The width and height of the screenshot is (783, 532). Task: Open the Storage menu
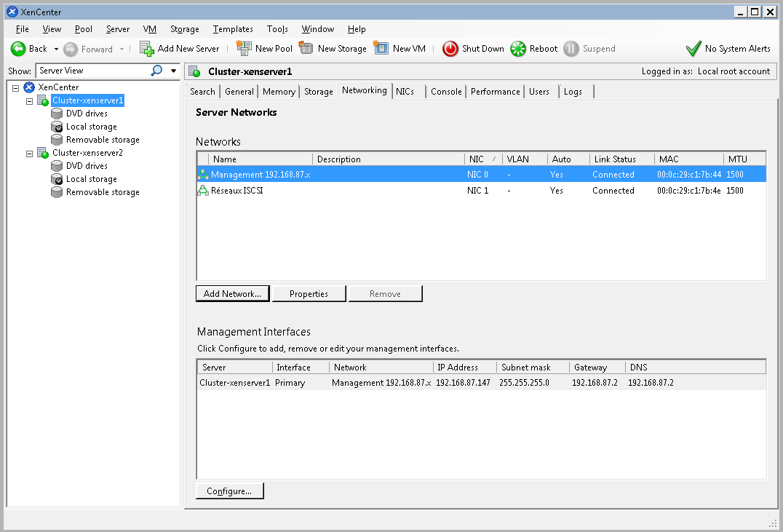[x=184, y=29]
